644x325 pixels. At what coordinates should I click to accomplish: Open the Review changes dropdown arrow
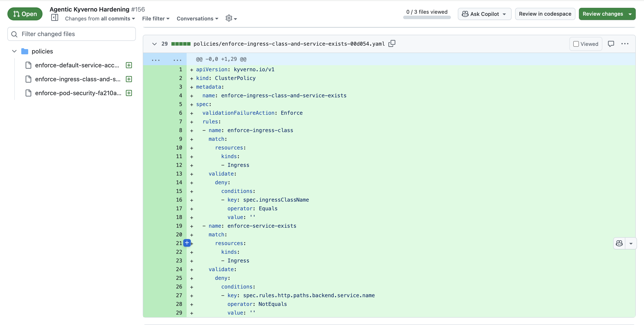(x=630, y=14)
